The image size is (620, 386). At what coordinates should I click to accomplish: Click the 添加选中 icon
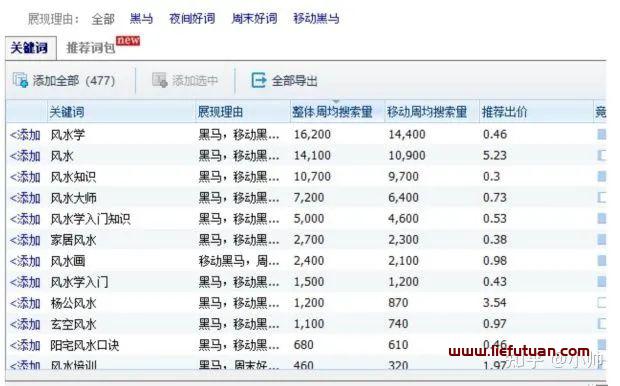coord(160,80)
